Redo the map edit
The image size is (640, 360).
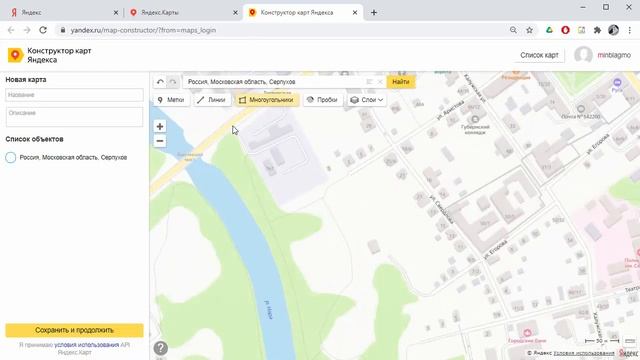click(173, 82)
